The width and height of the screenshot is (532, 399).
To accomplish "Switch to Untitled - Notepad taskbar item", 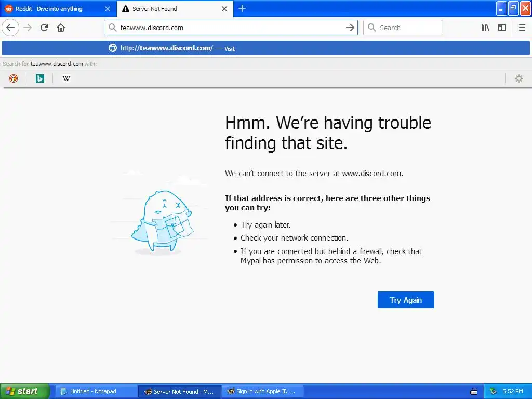I will click(96, 391).
